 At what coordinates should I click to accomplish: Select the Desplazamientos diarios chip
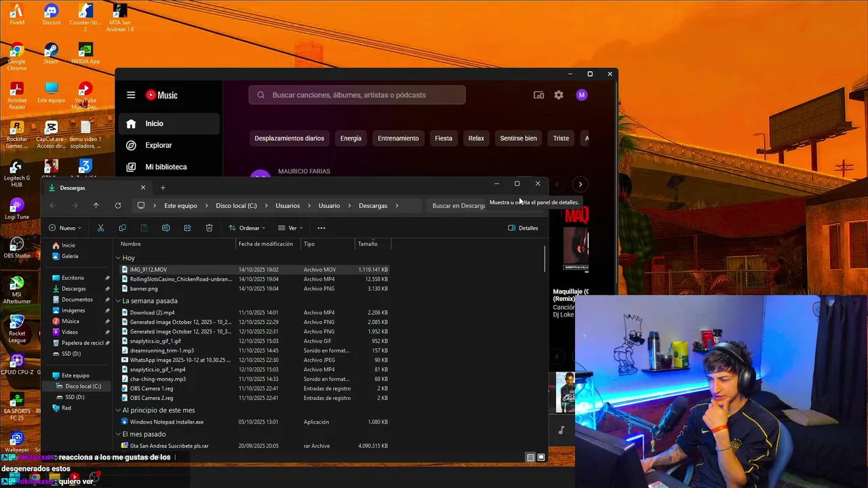(x=290, y=138)
